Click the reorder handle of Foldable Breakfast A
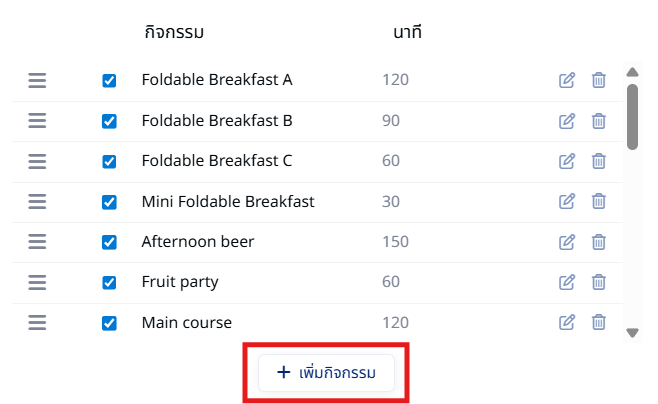This screenshot has width=658, height=404. 37,80
